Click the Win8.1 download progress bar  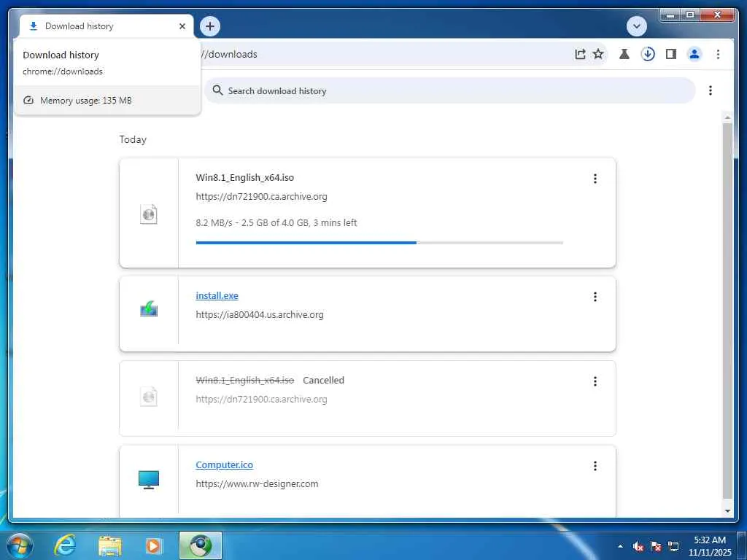click(x=379, y=243)
